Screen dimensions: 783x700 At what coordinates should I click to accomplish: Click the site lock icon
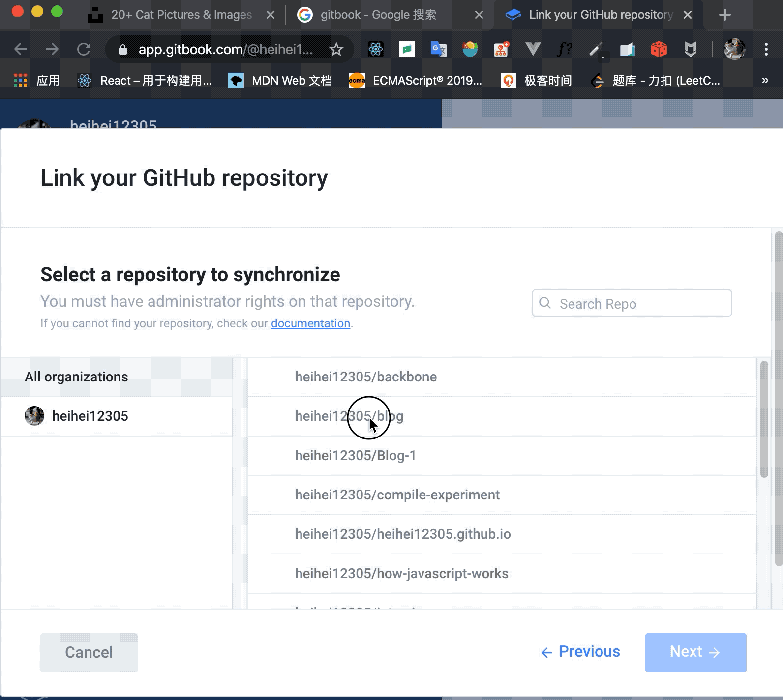coord(123,49)
